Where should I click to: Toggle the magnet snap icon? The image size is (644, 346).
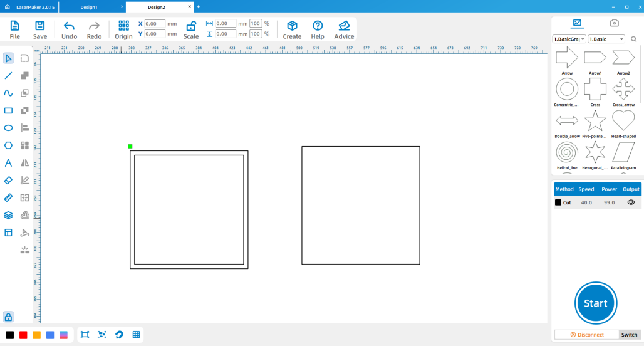click(x=119, y=335)
